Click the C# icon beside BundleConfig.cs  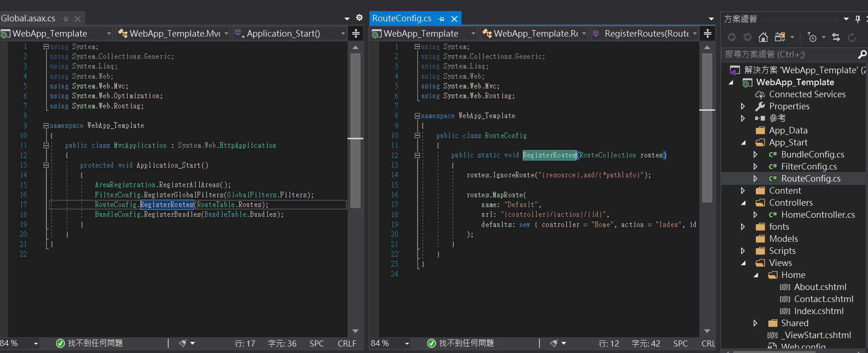[773, 155]
